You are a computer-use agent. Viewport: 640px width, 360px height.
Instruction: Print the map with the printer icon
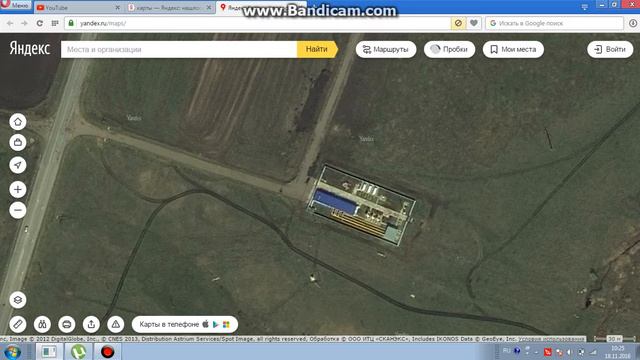click(x=67, y=324)
